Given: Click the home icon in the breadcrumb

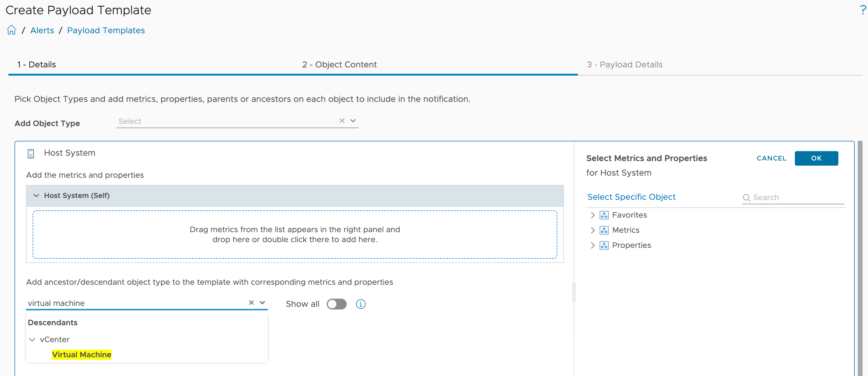Looking at the screenshot, I should (11, 30).
